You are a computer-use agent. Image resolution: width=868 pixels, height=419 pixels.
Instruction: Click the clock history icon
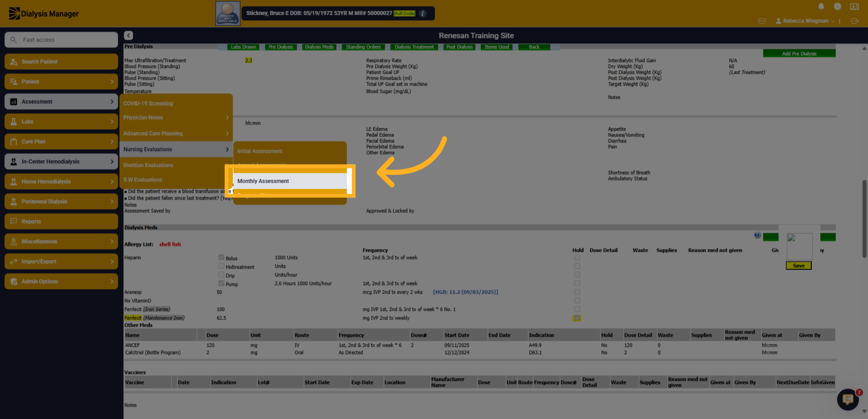[837, 7]
